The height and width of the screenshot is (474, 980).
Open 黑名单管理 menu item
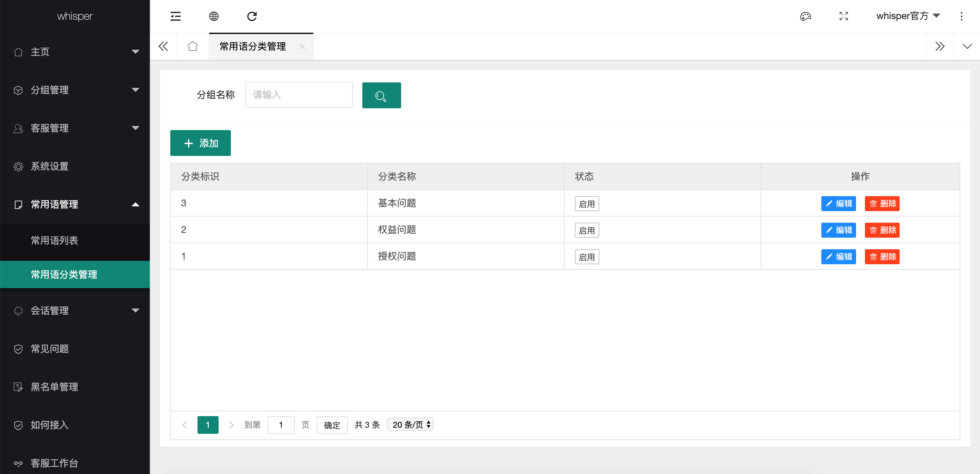[x=75, y=387]
